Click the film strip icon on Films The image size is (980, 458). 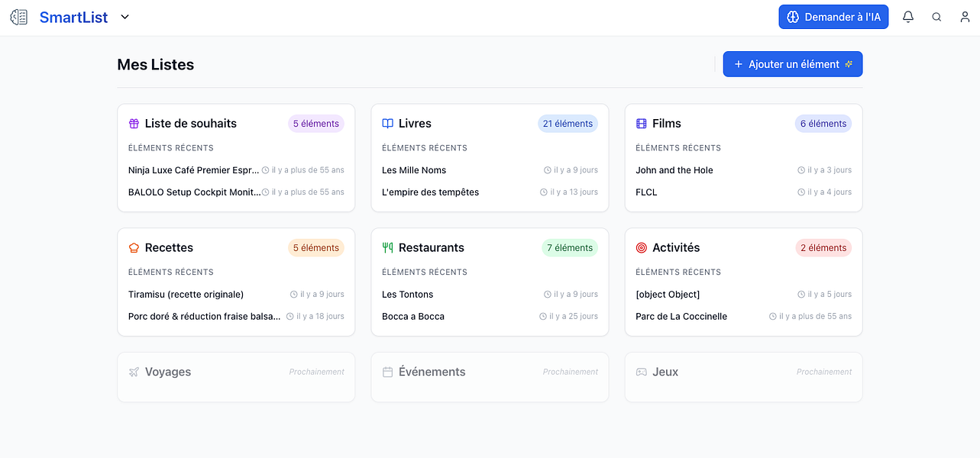coord(640,123)
